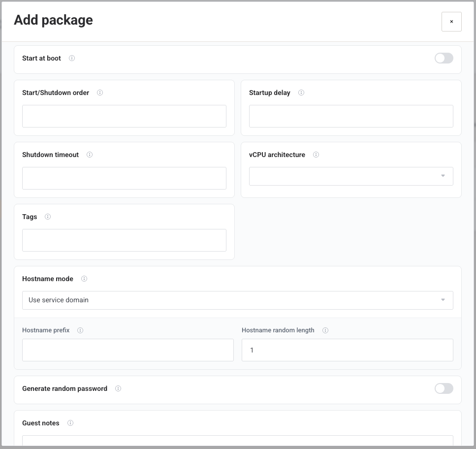Image resolution: width=476 pixels, height=449 pixels.
Task: Click into the Startup delay field
Action: [x=351, y=116]
